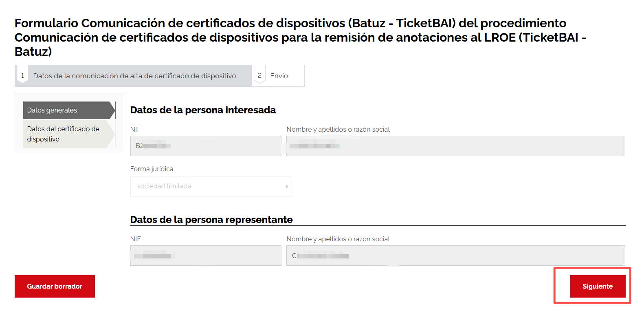Click the NIF field of persona interesada

coord(205,146)
